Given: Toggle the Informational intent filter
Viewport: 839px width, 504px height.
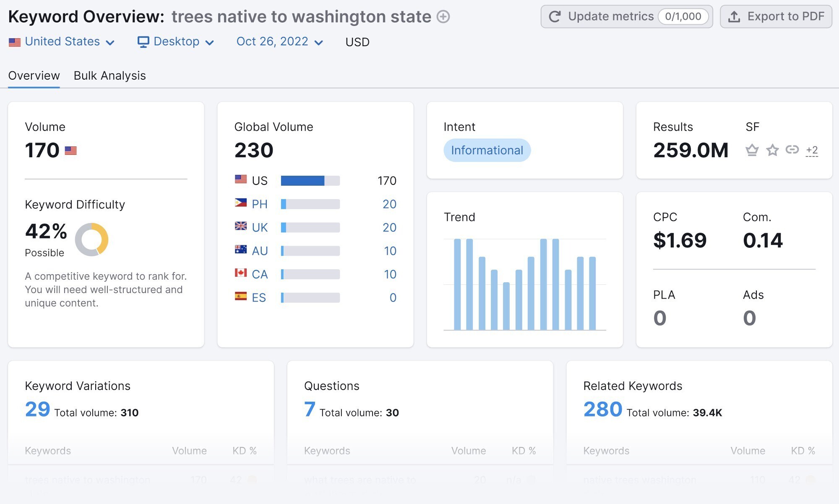Looking at the screenshot, I should (x=486, y=149).
